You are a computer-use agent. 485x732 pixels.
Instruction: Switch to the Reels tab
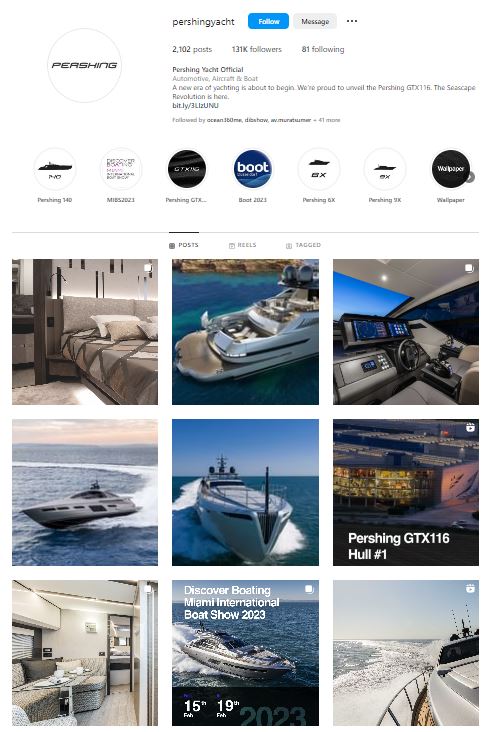click(x=242, y=245)
